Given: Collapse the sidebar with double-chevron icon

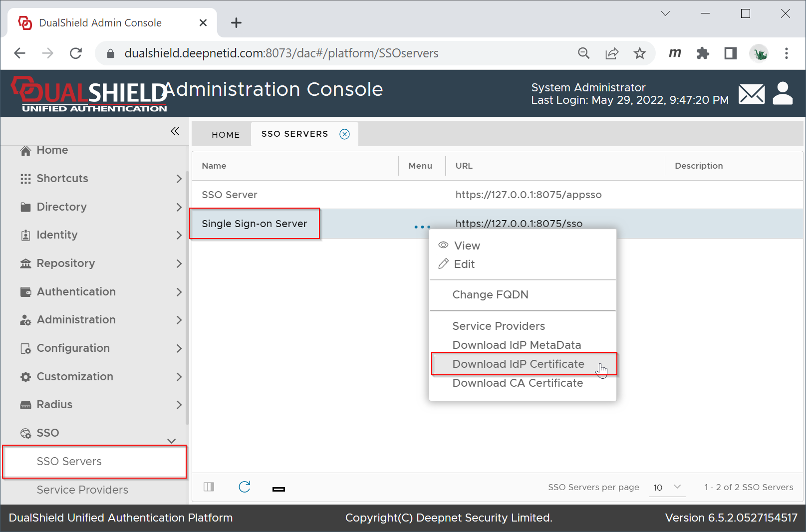Looking at the screenshot, I should 175,131.
